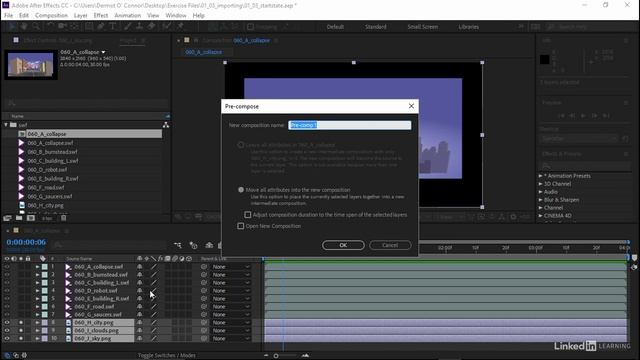Click the Eraser tool icon
Screen dimensions: 640x360
(x=151, y=27)
